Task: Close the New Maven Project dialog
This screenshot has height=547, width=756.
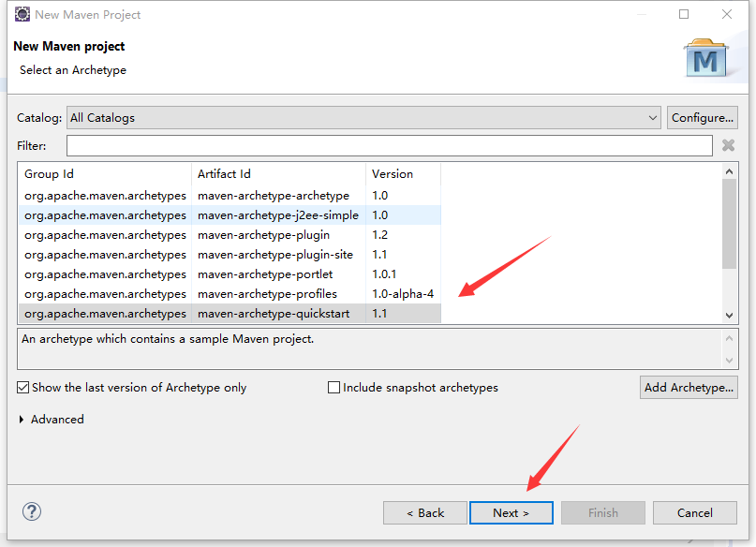Action: point(727,14)
